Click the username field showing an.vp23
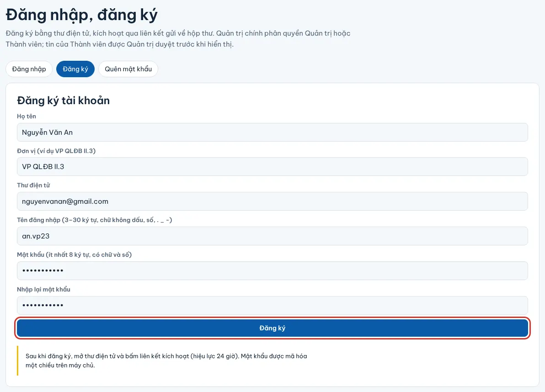Image resolution: width=545 pixels, height=392 pixels. pyautogui.click(x=272, y=236)
